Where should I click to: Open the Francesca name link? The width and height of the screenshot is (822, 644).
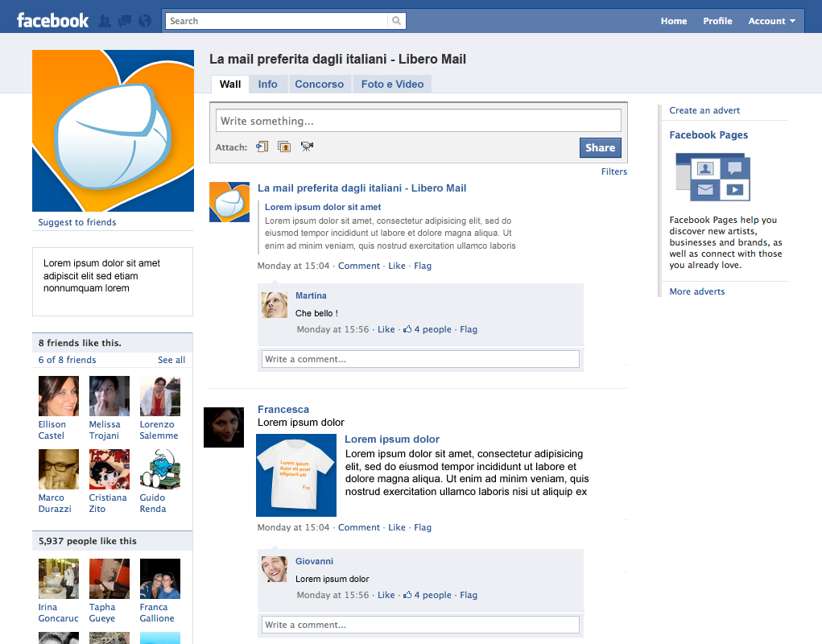coord(283,409)
